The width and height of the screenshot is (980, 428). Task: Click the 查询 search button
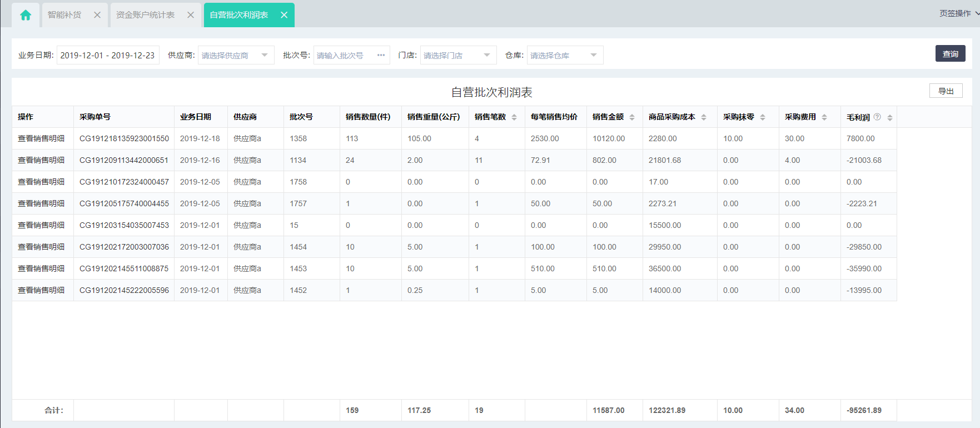tap(950, 54)
